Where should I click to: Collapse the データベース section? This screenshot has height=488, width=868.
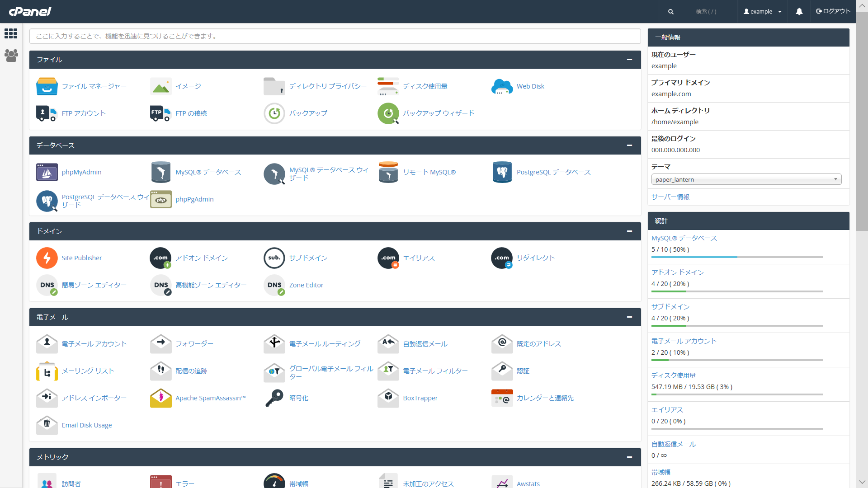click(x=629, y=145)
